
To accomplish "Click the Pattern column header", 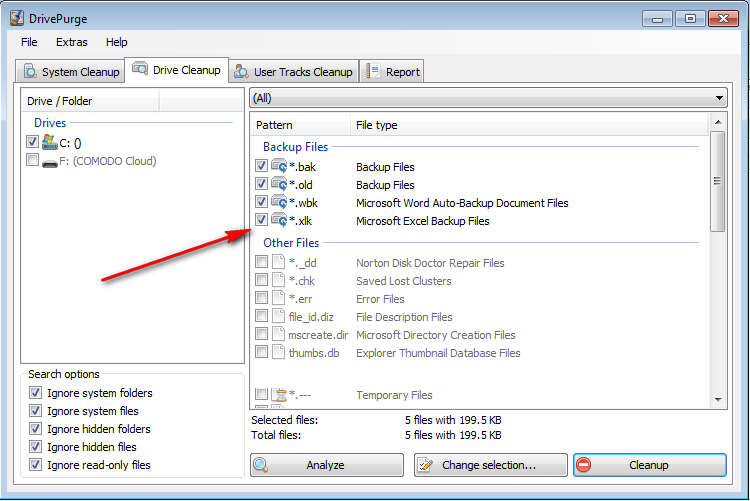I will pos(300,125).
